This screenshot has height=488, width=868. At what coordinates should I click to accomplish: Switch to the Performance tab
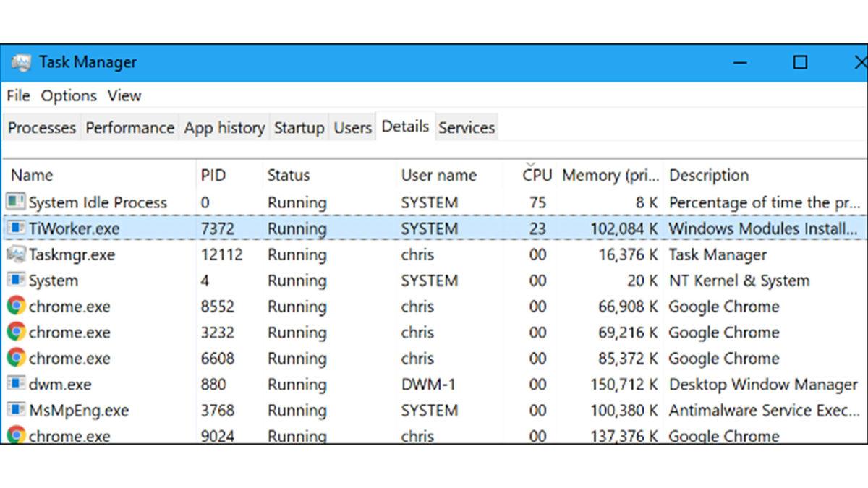pyautogui.click(x=129, y=127)
